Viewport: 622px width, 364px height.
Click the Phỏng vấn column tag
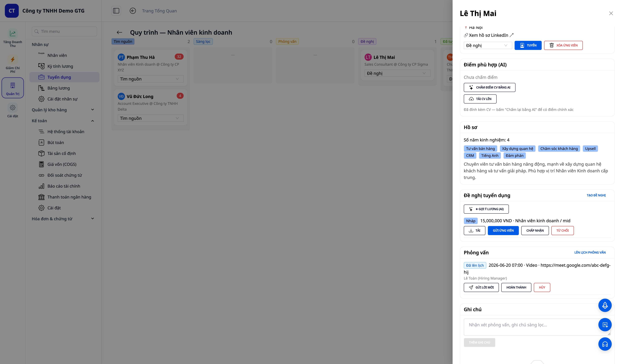287,41
